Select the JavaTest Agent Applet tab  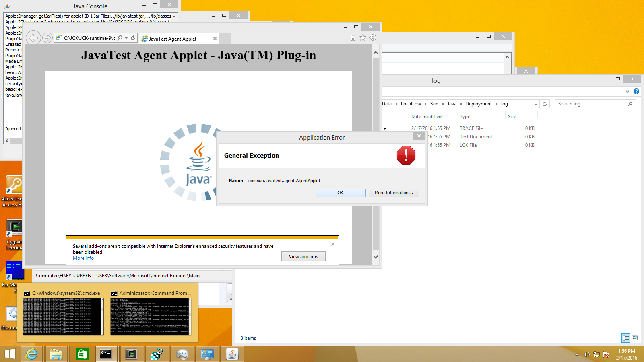(175, 39)
